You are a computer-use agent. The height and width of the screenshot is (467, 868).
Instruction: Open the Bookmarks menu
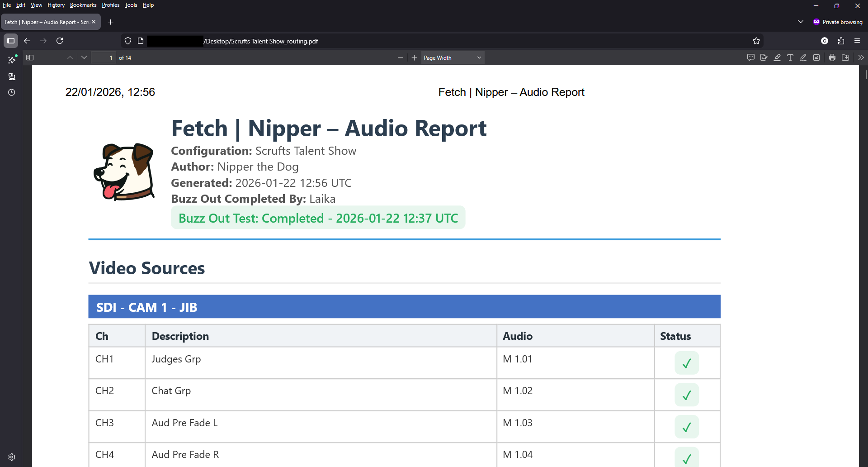tap(83, 5)
